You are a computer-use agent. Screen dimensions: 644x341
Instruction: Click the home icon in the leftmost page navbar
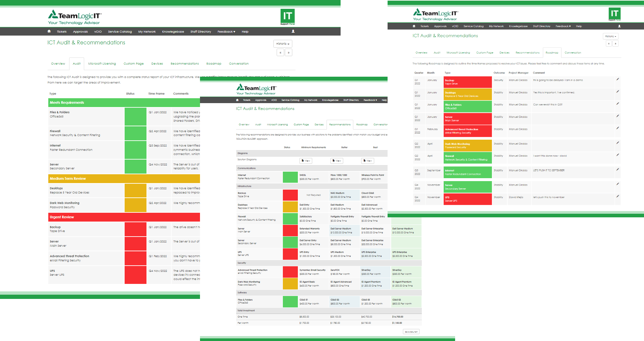(x=49, y=31)
